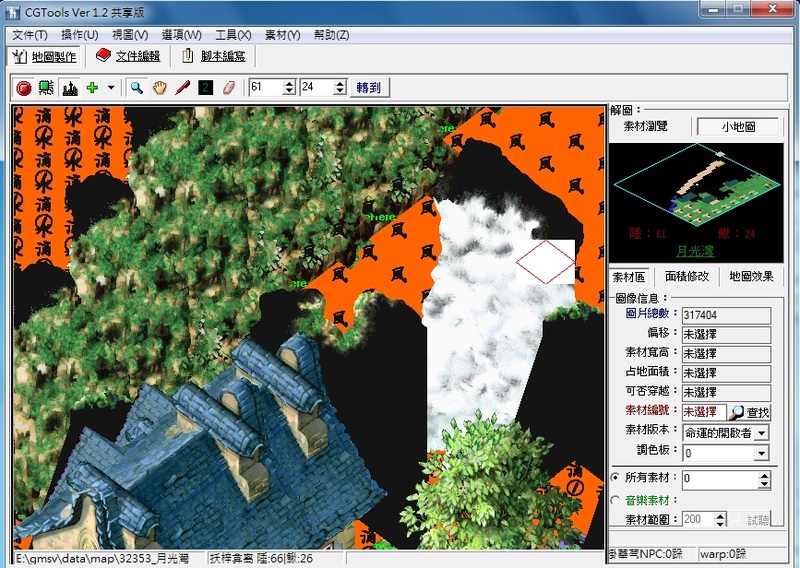Open dropdown arrow beside green plus icon
The height and width of the screenshot is (568, 800).
pos(110,88)
